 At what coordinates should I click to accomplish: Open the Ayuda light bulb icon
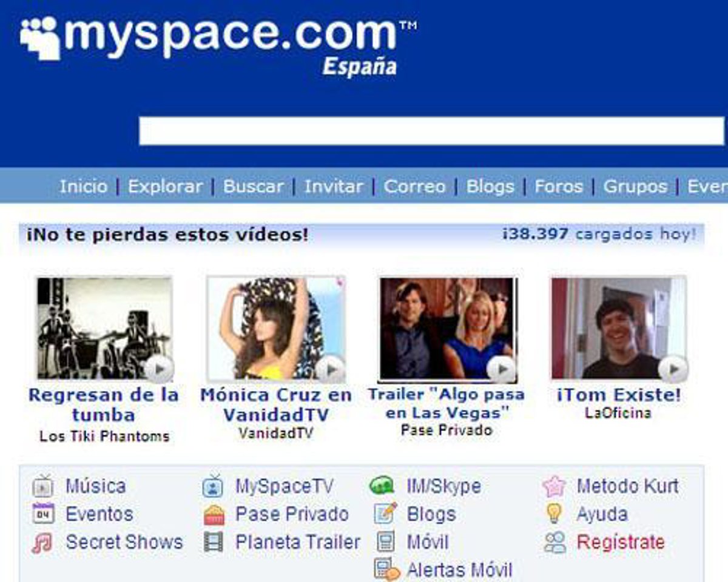[554, 514]
